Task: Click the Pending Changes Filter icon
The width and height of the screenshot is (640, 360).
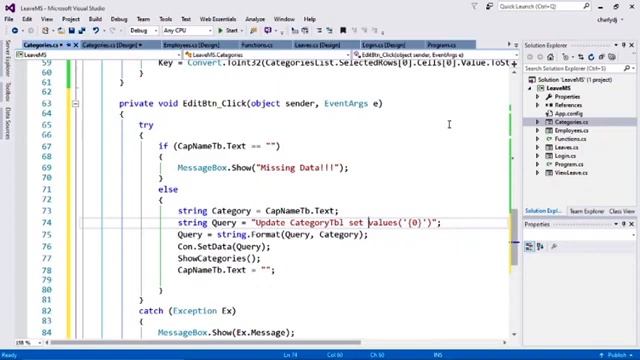Action: (x=565, y=57)
